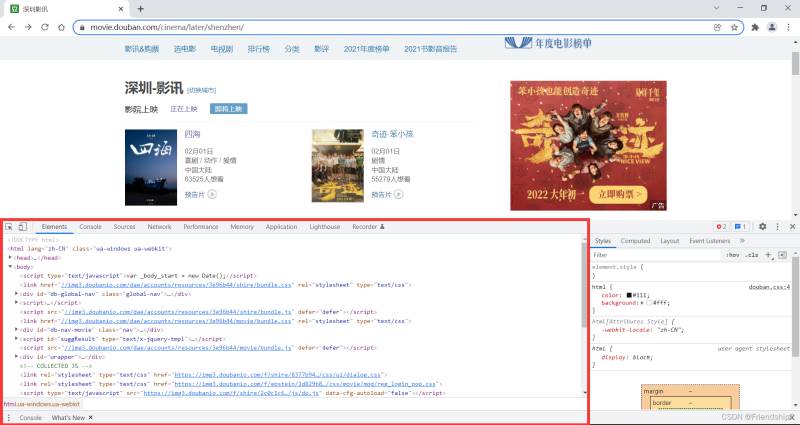800x425 pixels.
Task: Expand the background shorthand property arrow
Action: (x=642, y=303)
